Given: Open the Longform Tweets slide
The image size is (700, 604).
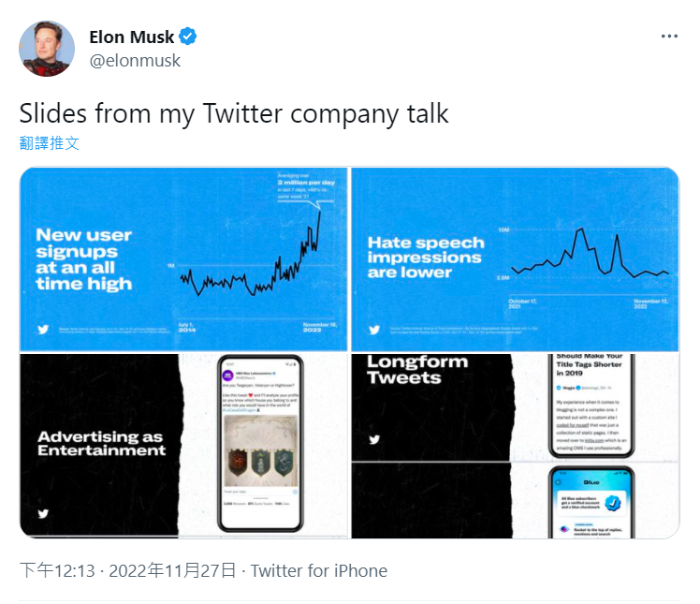Looking at the screenshot, I should (515, 406).
